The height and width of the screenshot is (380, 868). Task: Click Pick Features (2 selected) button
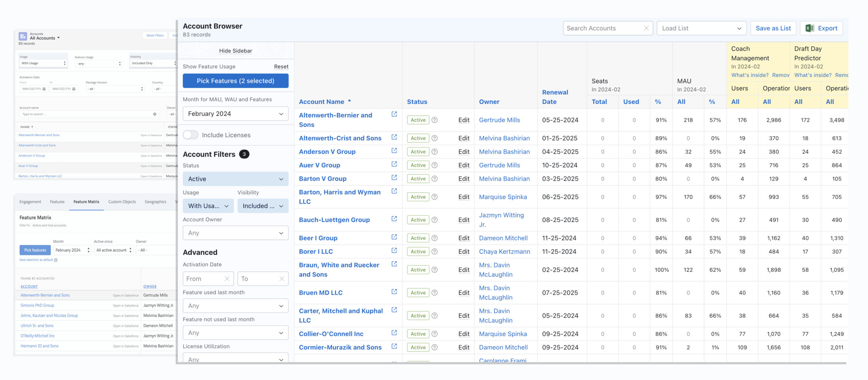click(235, 81)
